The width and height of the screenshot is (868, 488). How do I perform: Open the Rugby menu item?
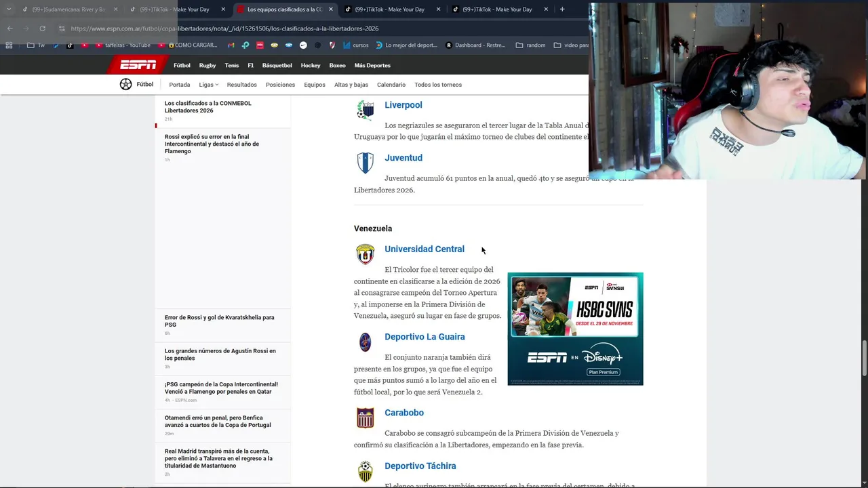(x=208, y=66)
